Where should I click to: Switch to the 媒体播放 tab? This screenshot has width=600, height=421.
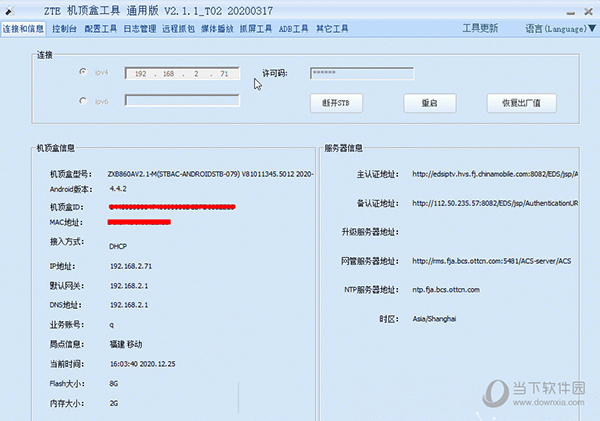coord(217,29)
